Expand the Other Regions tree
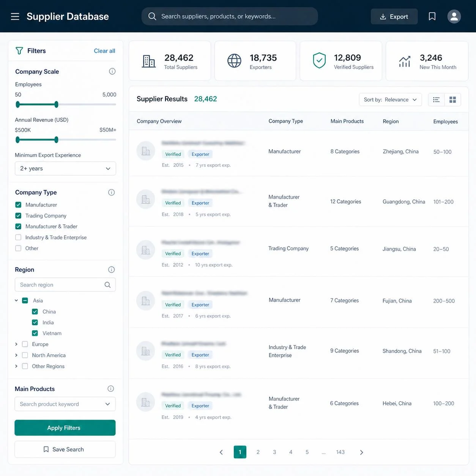Viewport: 476px width, 476px height. pyautogui.click(x=16, y=366)
